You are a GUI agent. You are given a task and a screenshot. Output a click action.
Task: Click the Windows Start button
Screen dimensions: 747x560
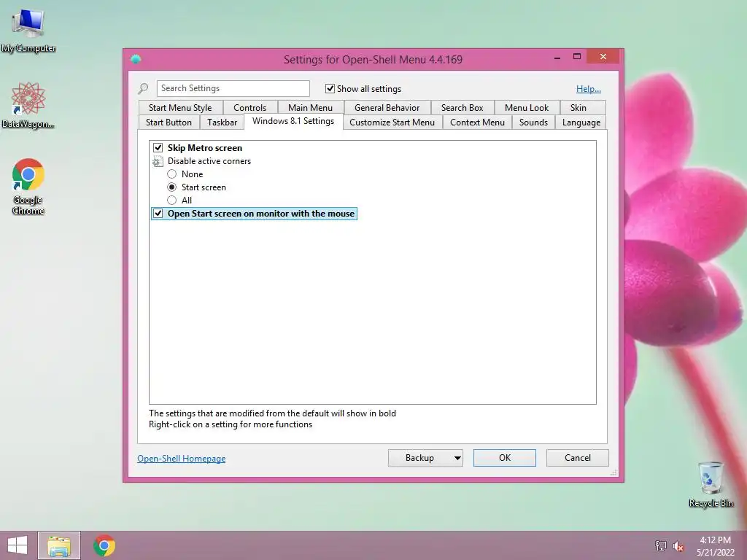point(18,545)
